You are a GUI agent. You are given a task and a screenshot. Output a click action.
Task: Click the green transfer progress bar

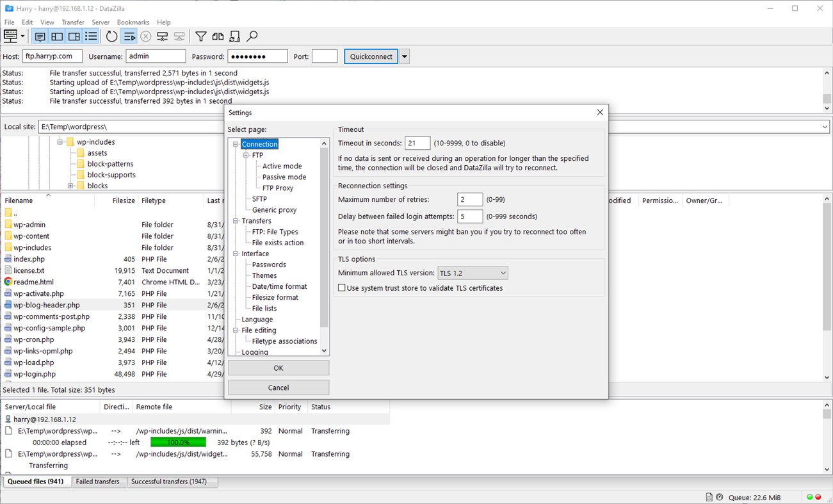pos(178,442)
